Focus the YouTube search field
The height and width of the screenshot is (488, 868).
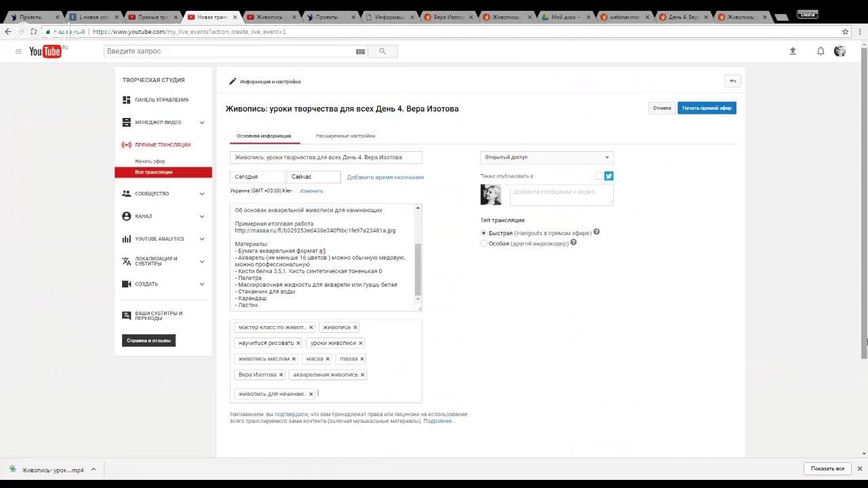[229, 52]
